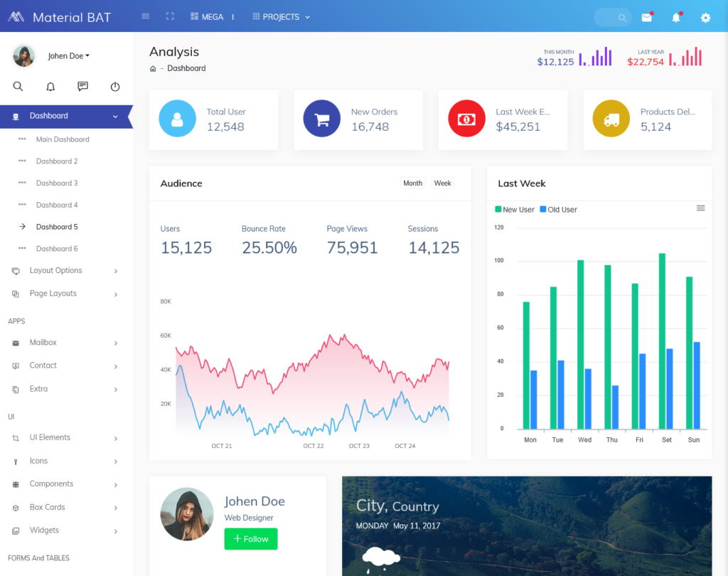Toggle fullscreen mode icon in header

click(x=170, y=16)
